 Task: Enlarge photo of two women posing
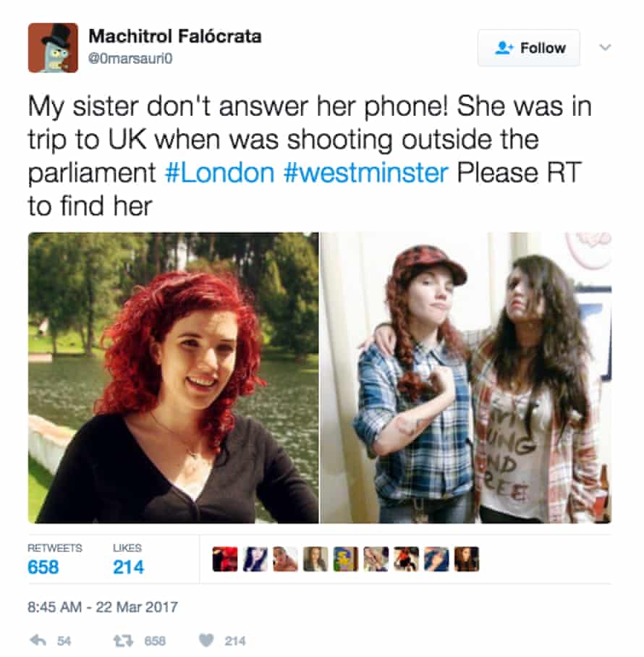tap(466, 378)
